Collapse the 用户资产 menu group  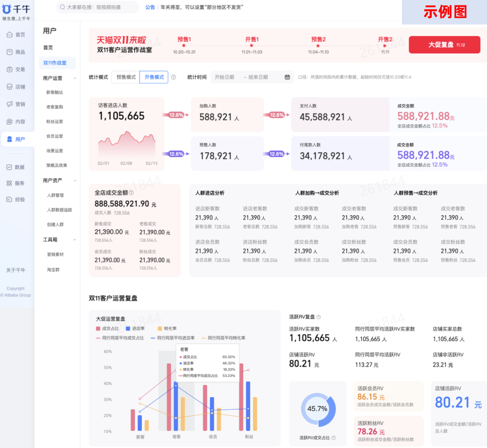point(75,180)
